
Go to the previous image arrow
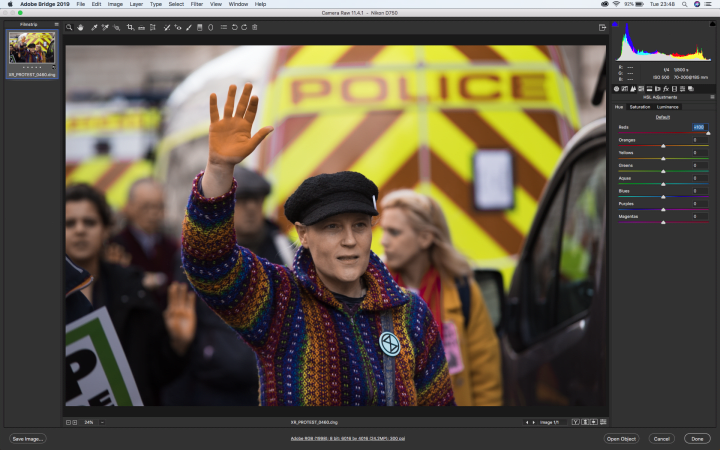pos(527,422)
